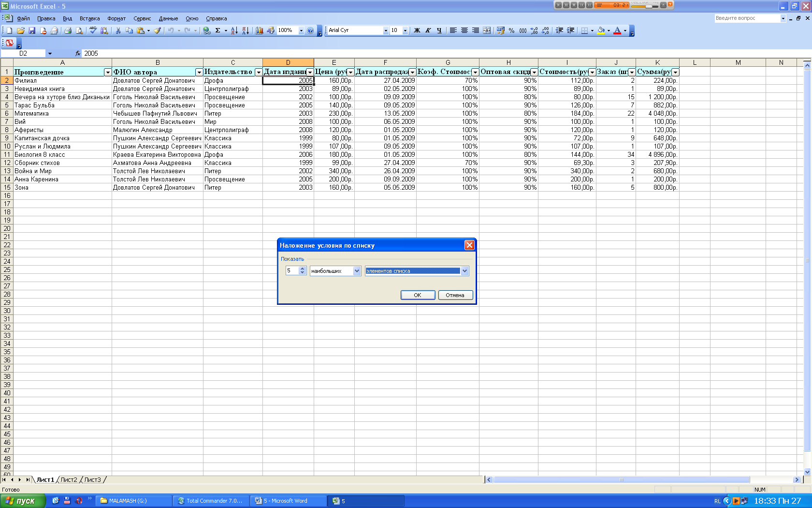Open the Данные menu
The height and width of the screenshot is (508, 812).
168,18
